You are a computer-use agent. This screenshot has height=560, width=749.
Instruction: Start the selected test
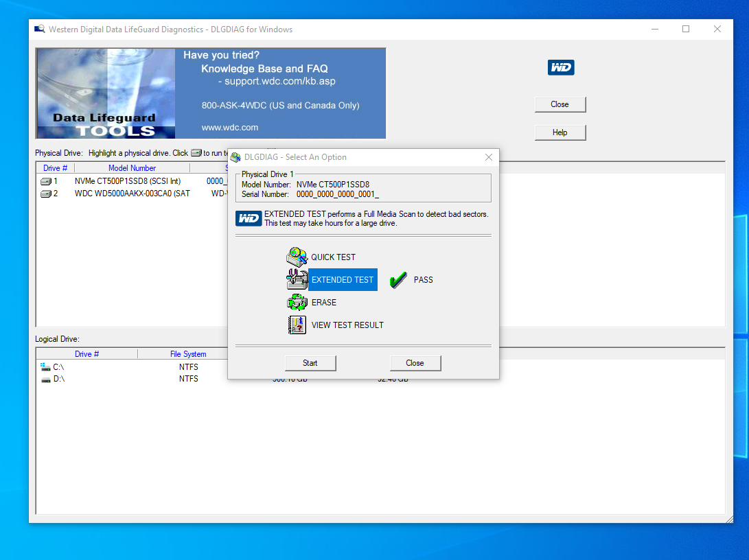click(310, 363)
